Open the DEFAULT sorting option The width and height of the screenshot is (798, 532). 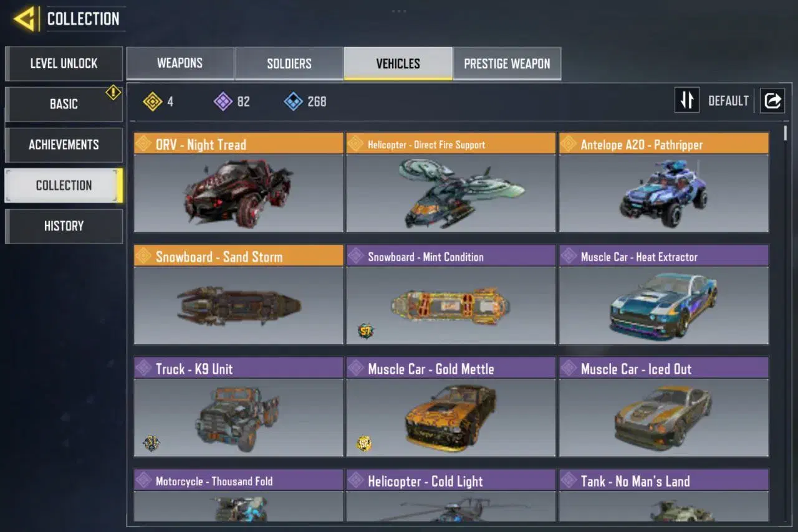(728, 101)
